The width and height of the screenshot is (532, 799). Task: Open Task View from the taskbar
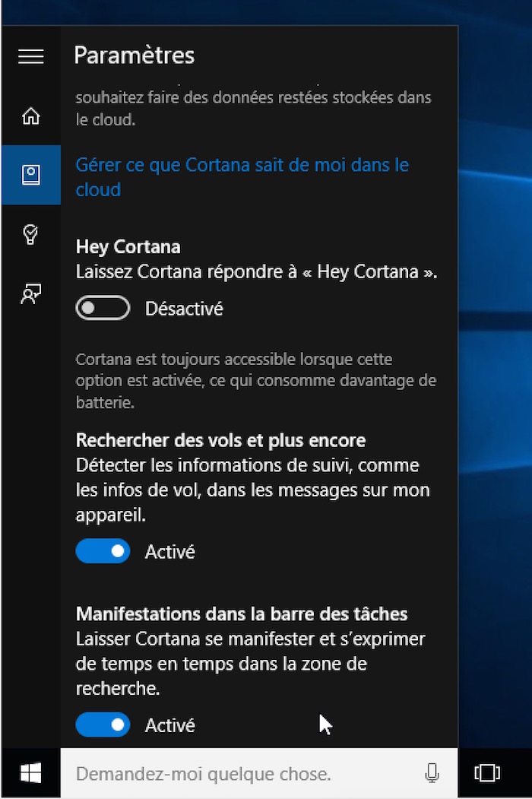487,773
